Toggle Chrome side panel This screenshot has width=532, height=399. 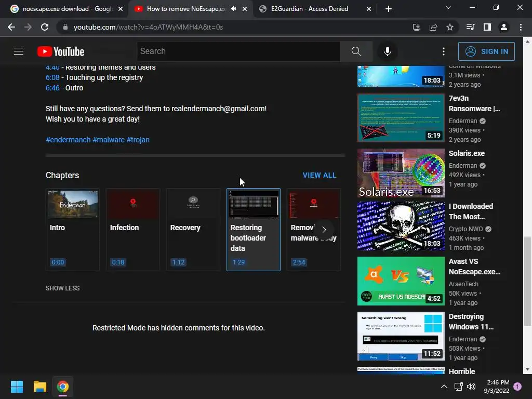tap(487, 27)
